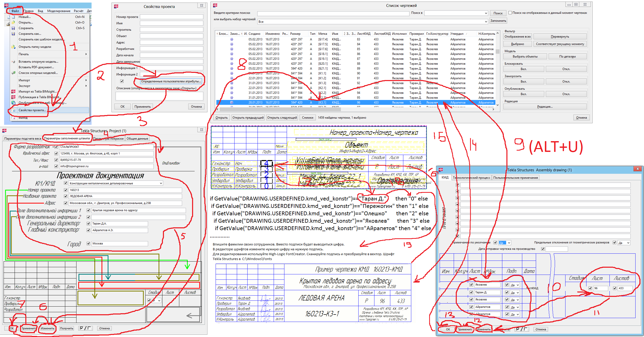The image size is (644, 337).
Task: Open the Поиск в dropdown list
Action: (486, 13)
